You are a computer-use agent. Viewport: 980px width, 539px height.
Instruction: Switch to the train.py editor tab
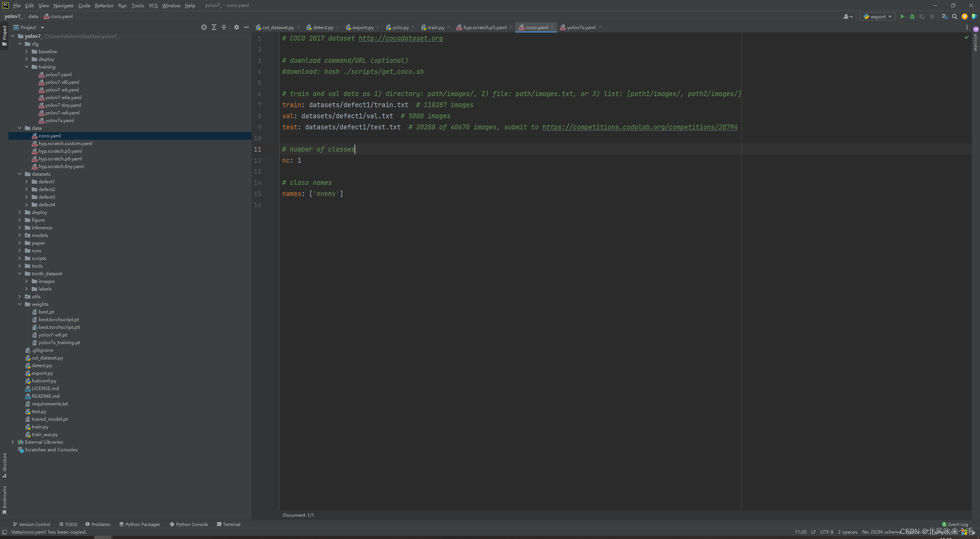click(x=436, y=27)
